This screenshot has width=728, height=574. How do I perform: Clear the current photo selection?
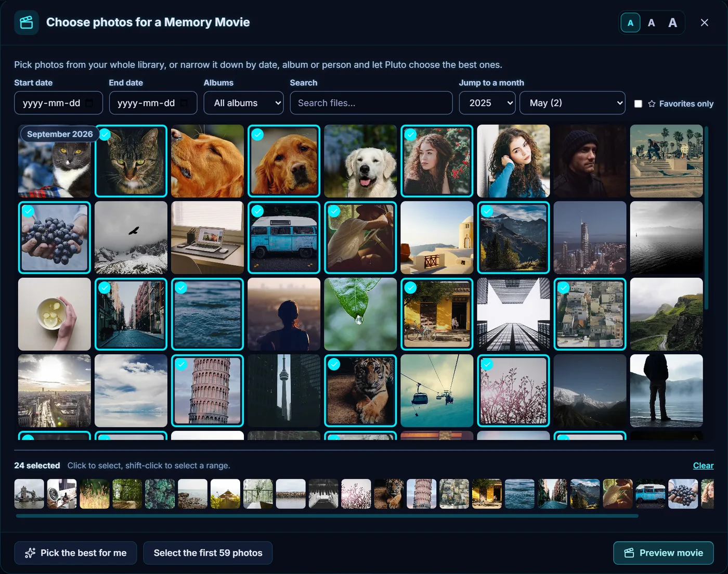(703, 466)
